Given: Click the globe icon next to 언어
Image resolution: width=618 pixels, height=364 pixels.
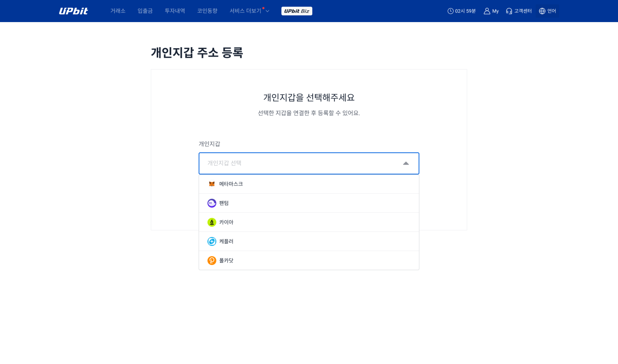Looking at the screenshot, I should click(x=542, y=11).
